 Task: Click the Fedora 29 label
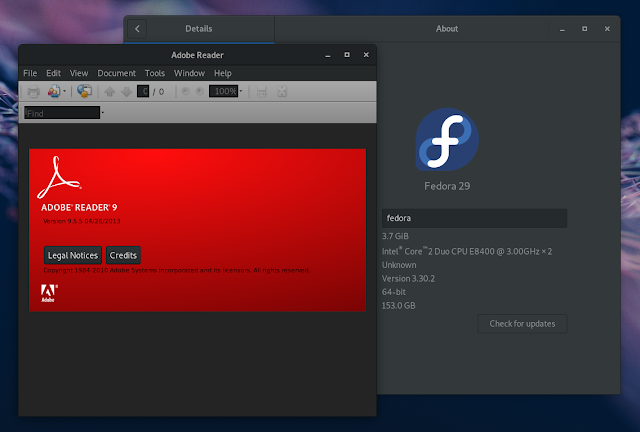[x=447, y=186]
